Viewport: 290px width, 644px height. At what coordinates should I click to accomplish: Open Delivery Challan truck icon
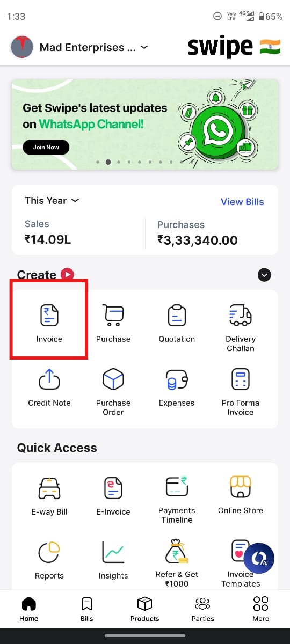(x=240, y=316)
